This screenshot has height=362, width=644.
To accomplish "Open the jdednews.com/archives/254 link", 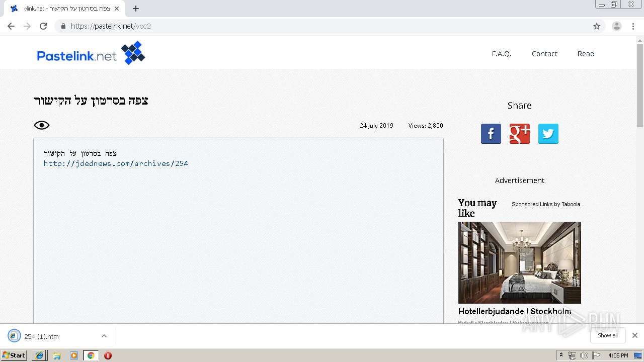I will (116, 163).
